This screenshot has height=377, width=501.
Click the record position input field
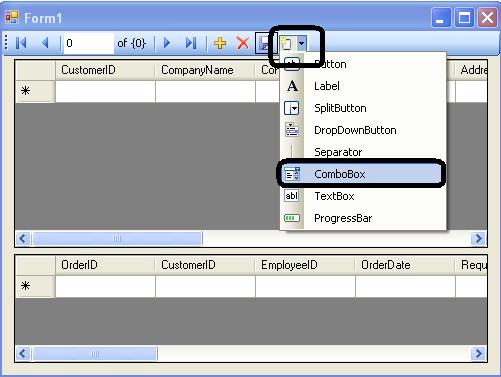89,43
